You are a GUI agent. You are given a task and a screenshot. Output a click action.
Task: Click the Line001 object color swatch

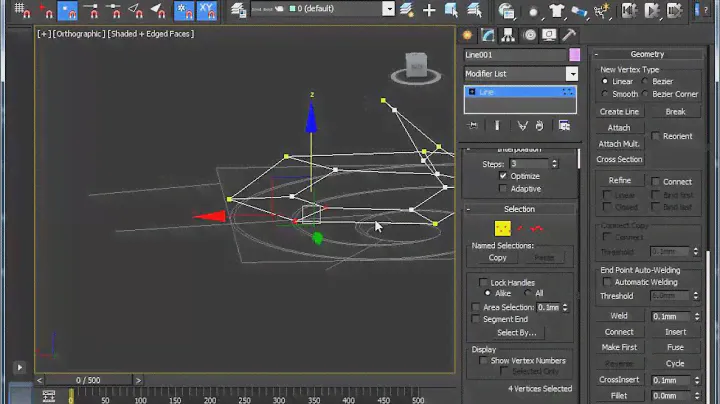[573, 55]
